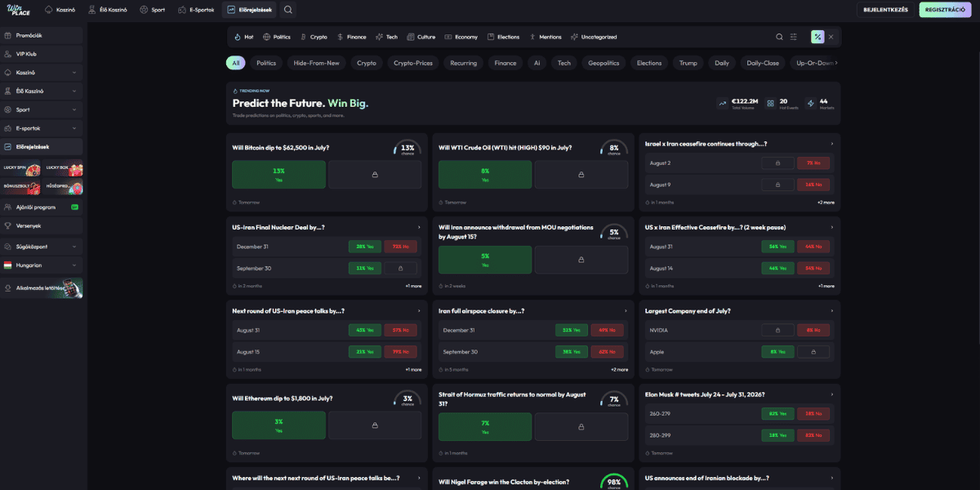This screenshot has height=490, width=980.
Task: Click the VIP Klub person icon
Action: point(7,54)
